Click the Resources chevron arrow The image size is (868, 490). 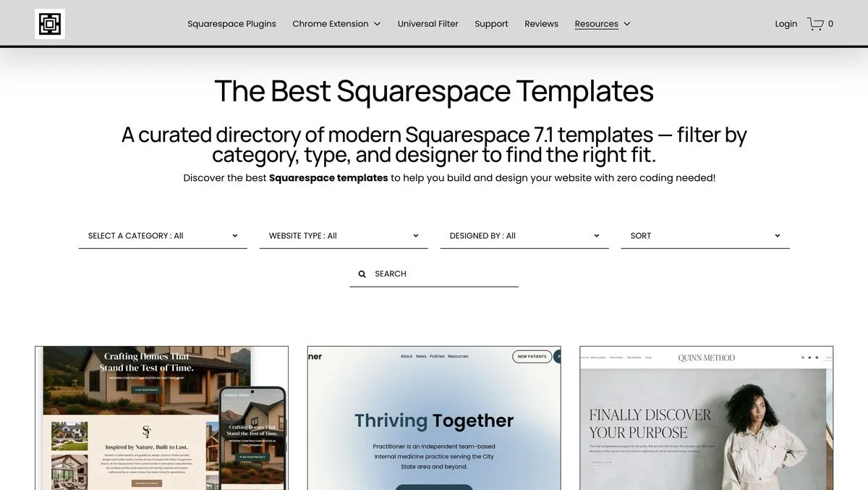click(x=627, y=24)
